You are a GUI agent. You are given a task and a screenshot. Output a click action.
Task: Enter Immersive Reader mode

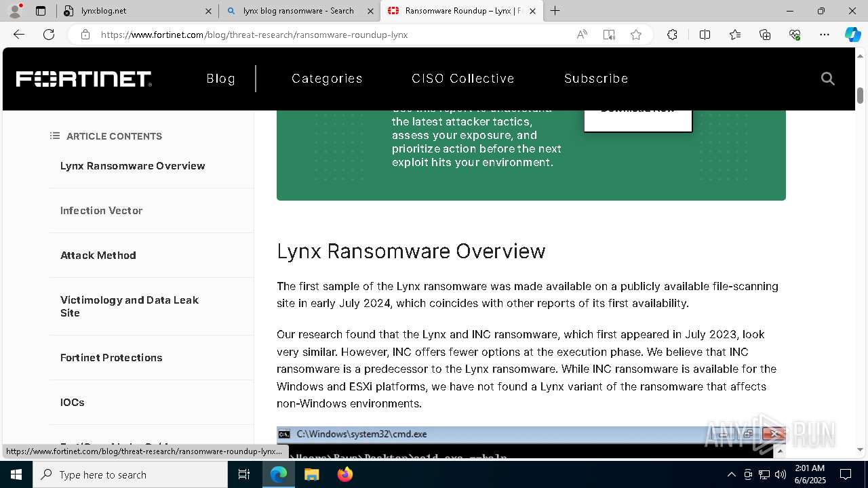(609, 35)
